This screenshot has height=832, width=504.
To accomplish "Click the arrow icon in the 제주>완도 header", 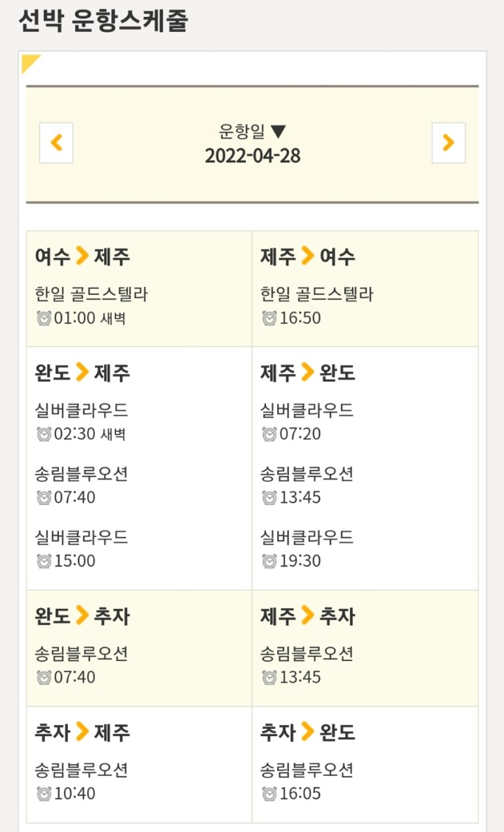I will [x=308, y=373].
